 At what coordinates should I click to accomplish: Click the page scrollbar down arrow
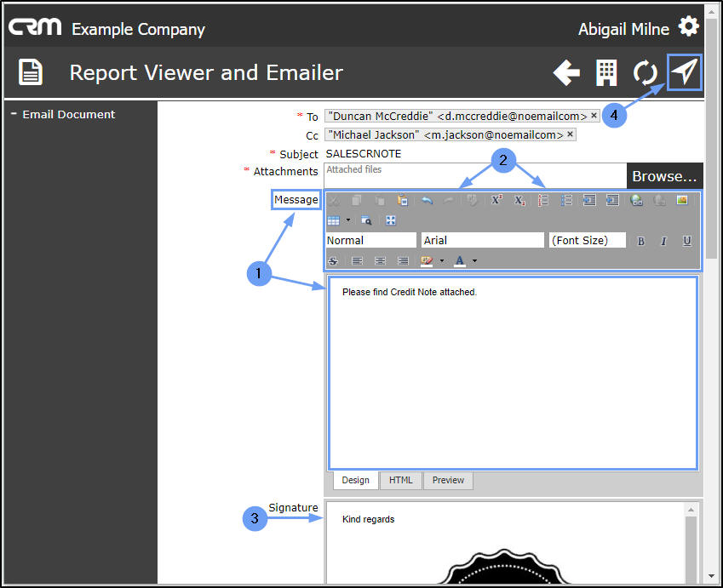[711, 576]
